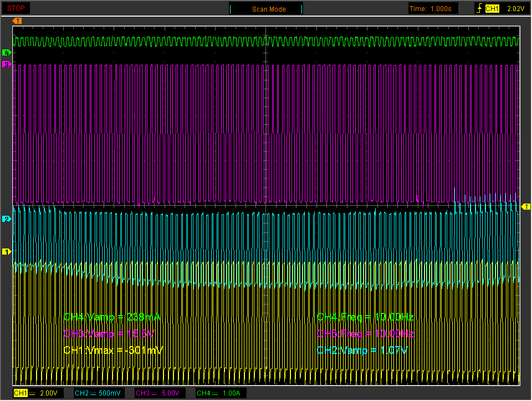Click the CH1 trigger source badge
Viewport: 532px width, 401px height.
point(492,9)
